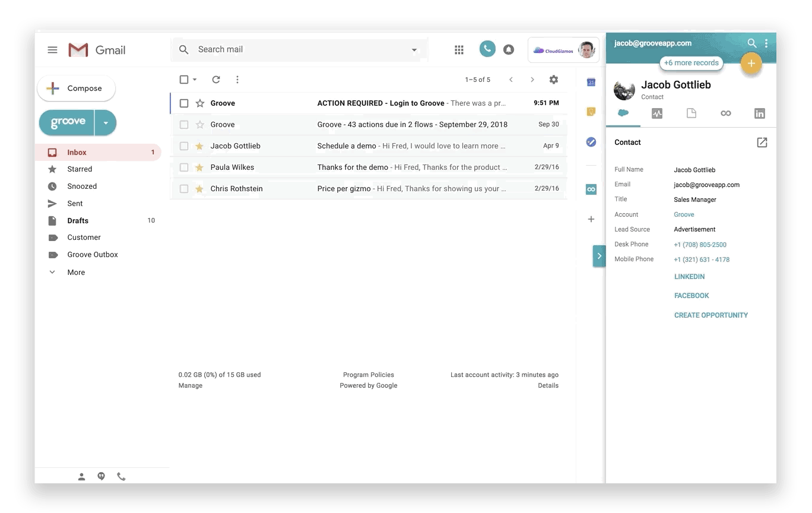
Task: Switch to the activity pulse tab
Action: (657, 113)
